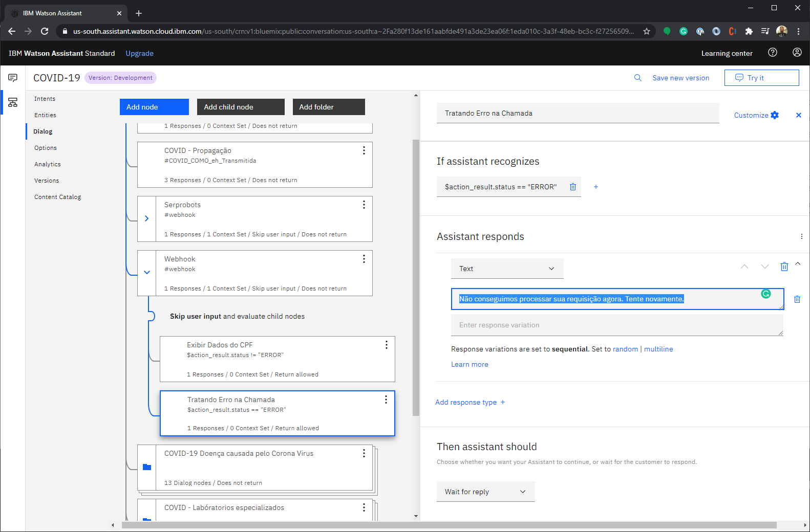Open options menu for COVID - Propagação node
Screen dimensions: 810x532
pyautogui.click(x=364, y=150)
